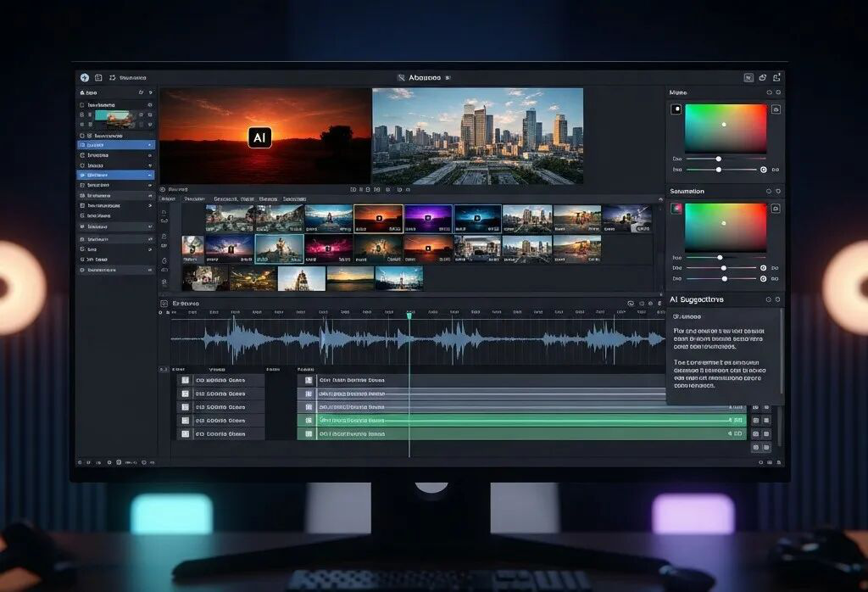Toggle the round button ending the upper panel's second slider

click(763, 170)
